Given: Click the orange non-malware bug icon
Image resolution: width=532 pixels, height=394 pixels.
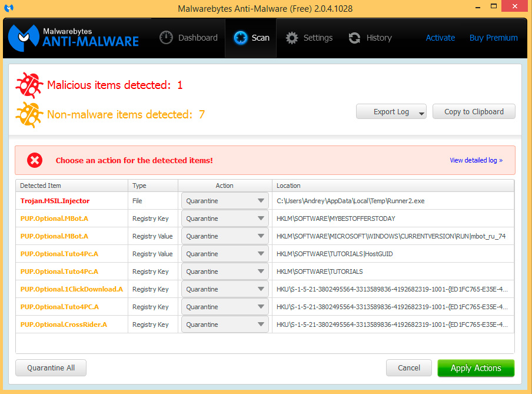Looking at the screenshot, I should pyautogui.click(x=29, y=115).
